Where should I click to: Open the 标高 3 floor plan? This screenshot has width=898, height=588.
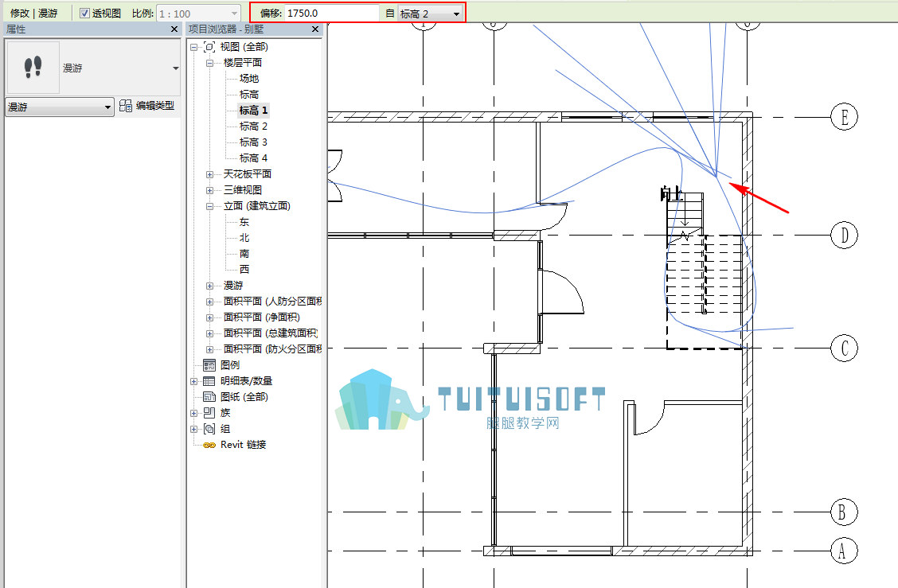pyautogui.click(x=253, y=142)
